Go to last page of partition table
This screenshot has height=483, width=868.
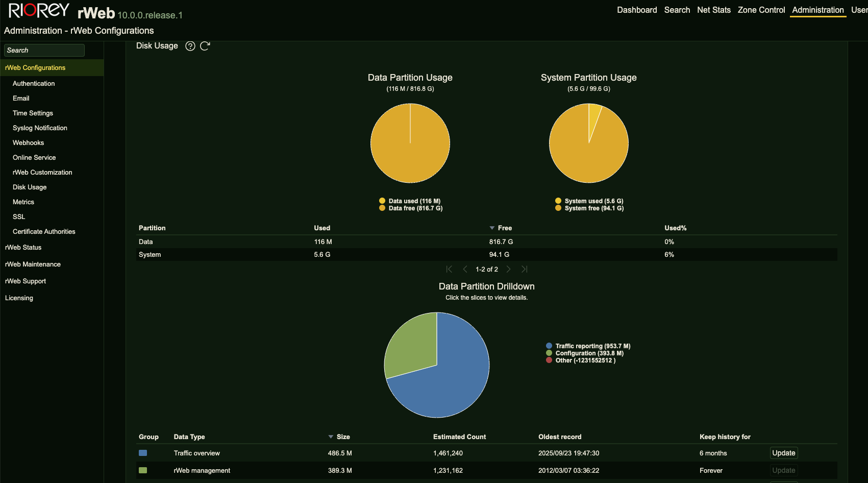(x=524, y=269)
